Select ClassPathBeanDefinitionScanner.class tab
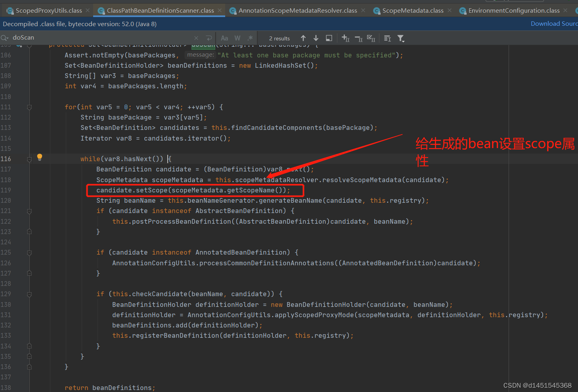The width and height of the screenshot is (578, 392). pos(160,11)
